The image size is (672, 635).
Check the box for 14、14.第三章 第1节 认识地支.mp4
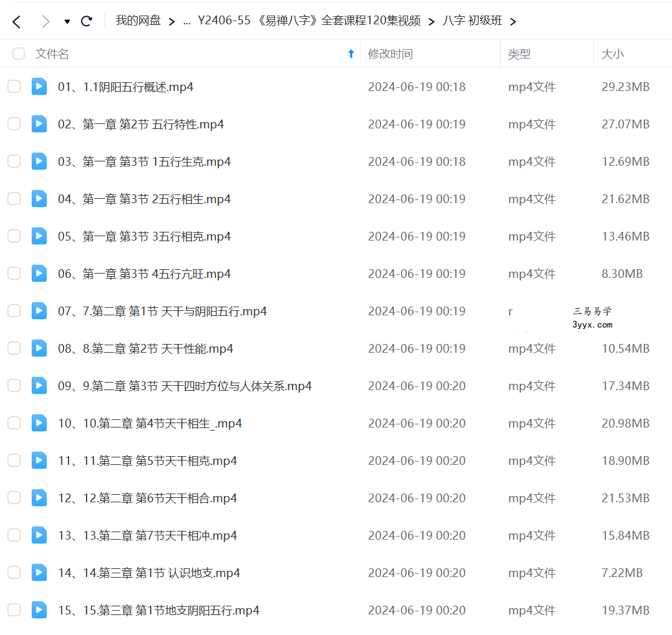click(x=14, y=573)
